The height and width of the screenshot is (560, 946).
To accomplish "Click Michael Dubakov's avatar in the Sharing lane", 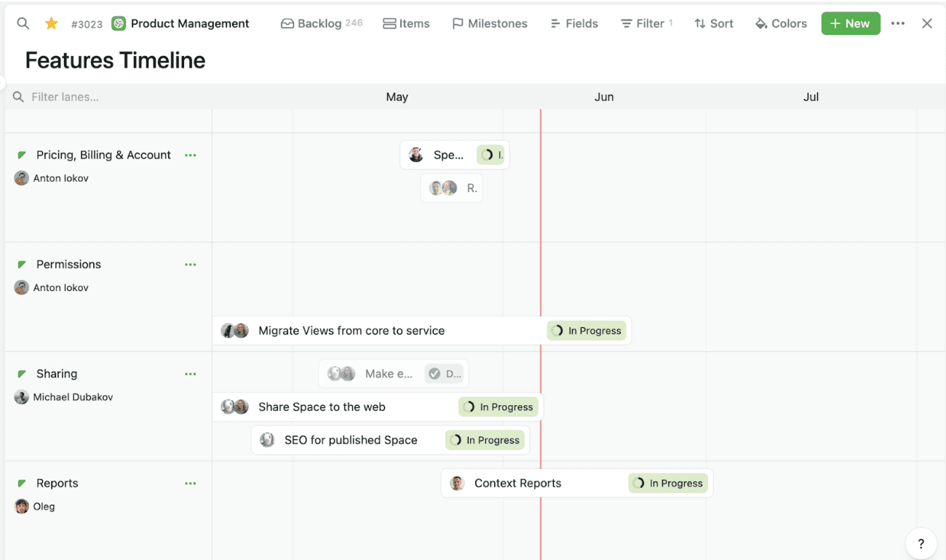I will coord(21,396).
